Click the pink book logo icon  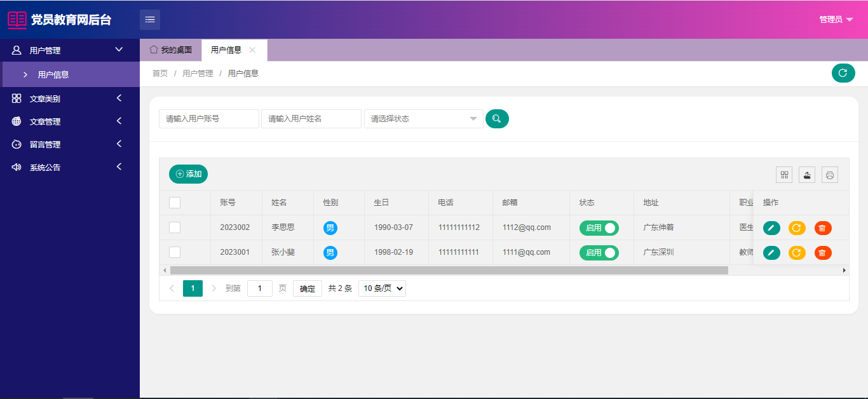17,20
